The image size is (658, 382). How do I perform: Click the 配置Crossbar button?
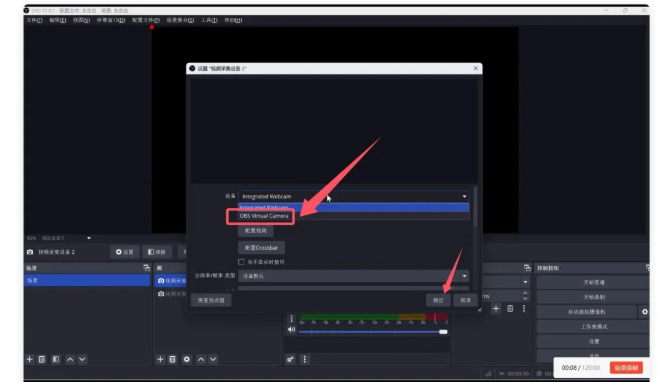261,248
